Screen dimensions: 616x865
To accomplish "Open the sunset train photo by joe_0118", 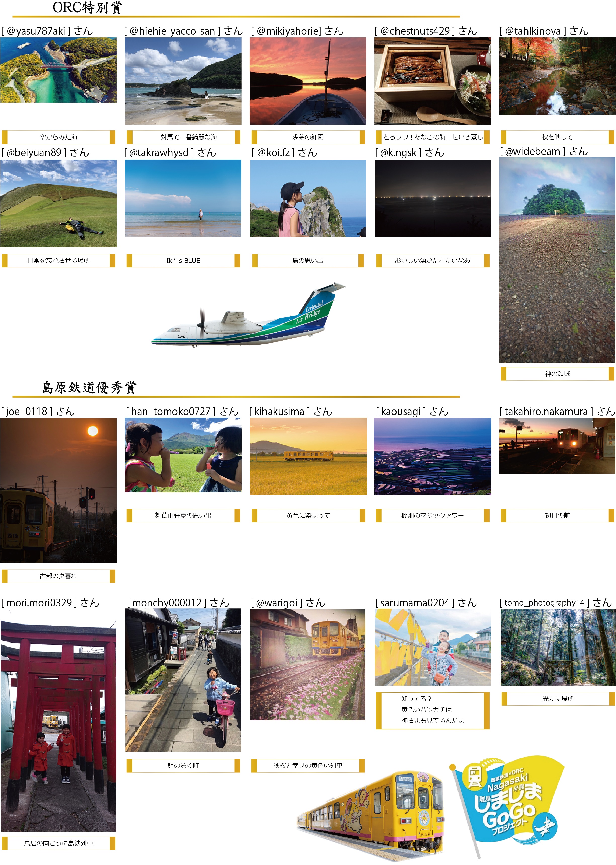I will click(58, 490).
